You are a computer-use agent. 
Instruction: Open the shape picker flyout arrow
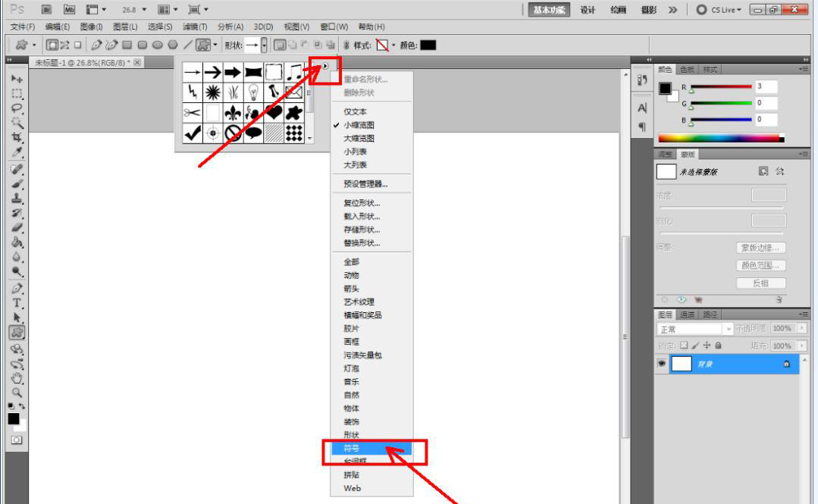point(324,66)
